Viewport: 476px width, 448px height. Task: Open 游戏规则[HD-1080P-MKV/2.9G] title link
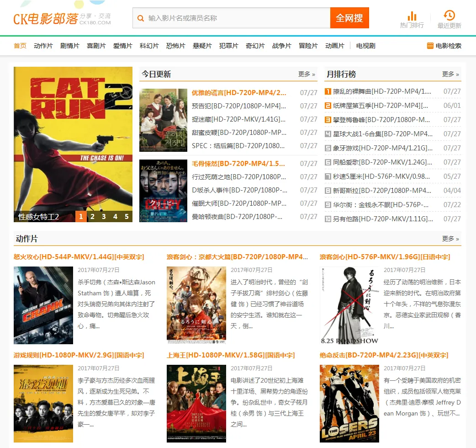click(x=79, y=355)
